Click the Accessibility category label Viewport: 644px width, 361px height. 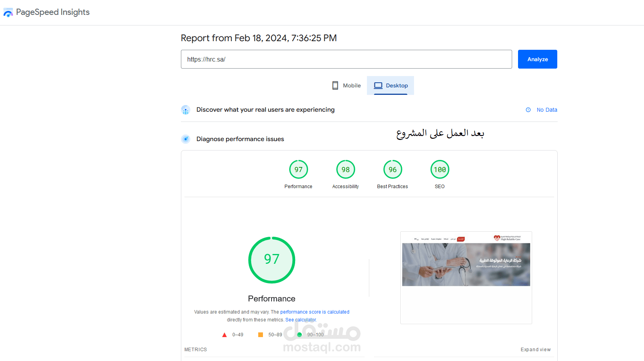pyautogui.click(x=345, y=187)
